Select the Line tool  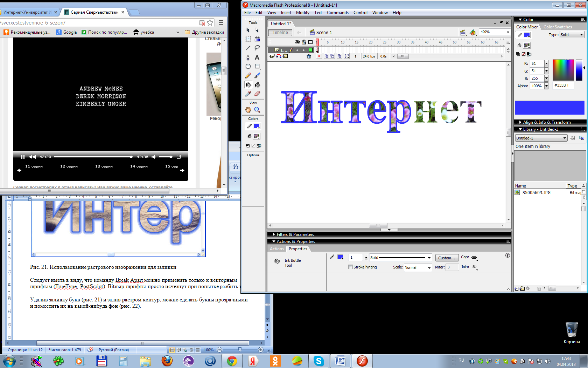coord(248,48)
